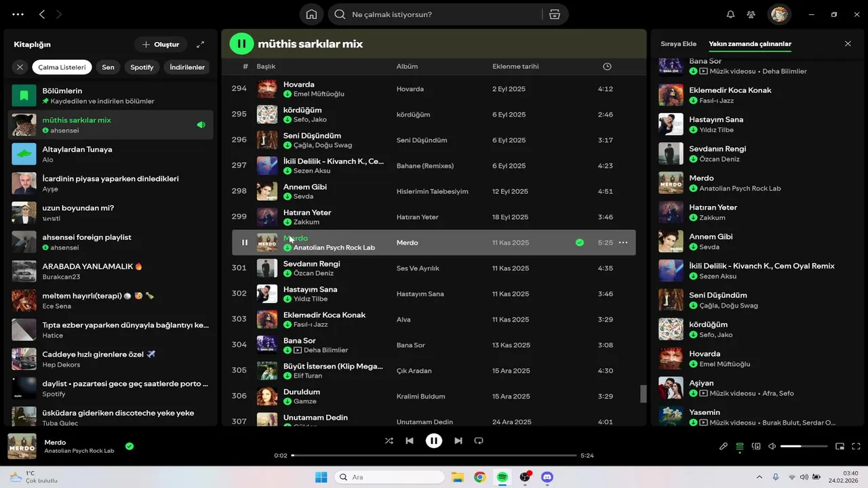The height and width of the screenshot is (488, 868).
Task: Go back with the left arrow
Action: coord(42,14)
